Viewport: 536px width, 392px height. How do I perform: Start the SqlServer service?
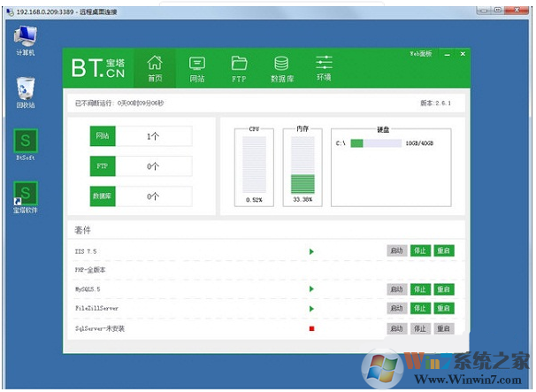397,328
